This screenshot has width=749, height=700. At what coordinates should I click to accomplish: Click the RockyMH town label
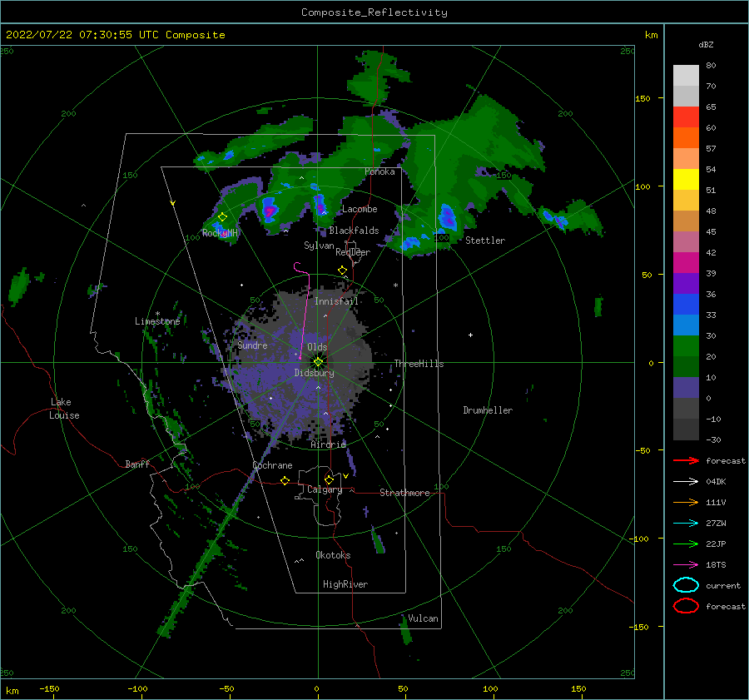click(x=220, y=233)
